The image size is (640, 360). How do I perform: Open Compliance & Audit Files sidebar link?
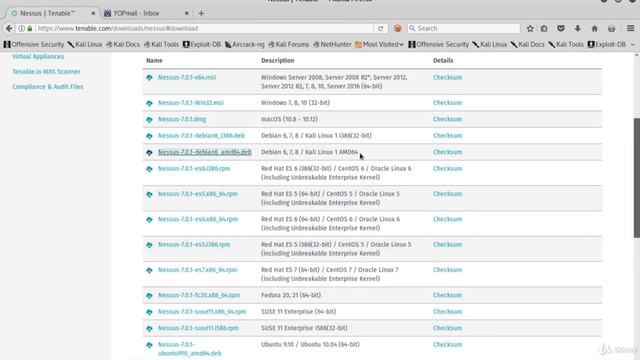48,87
